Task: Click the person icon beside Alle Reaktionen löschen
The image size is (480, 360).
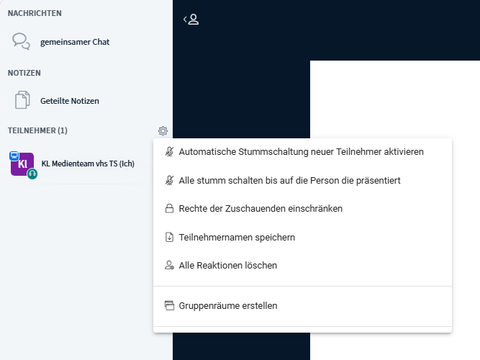Action: click(169, 265)
